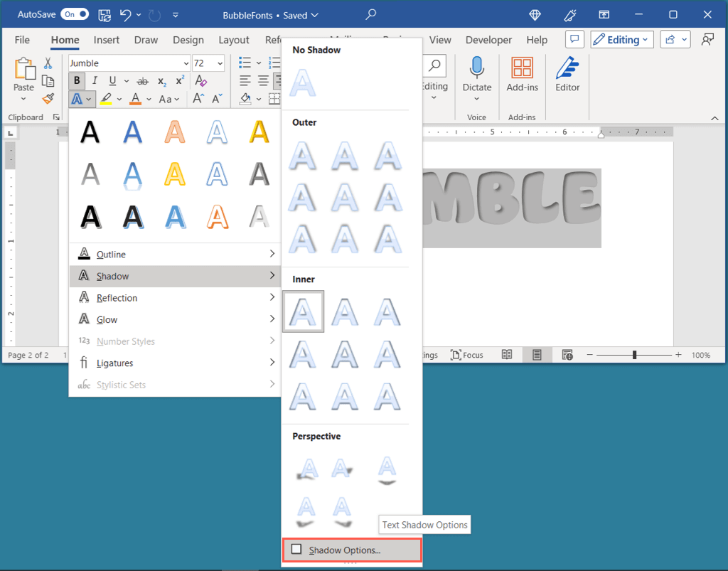
Task: Click the Focus button in status bar
Action: (467, 355)
